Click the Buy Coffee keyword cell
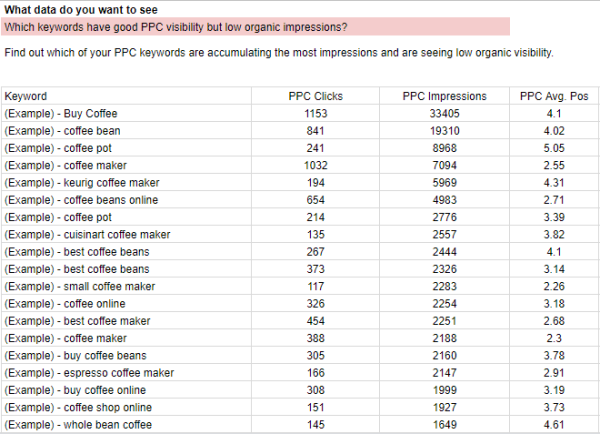 [126, 113]
